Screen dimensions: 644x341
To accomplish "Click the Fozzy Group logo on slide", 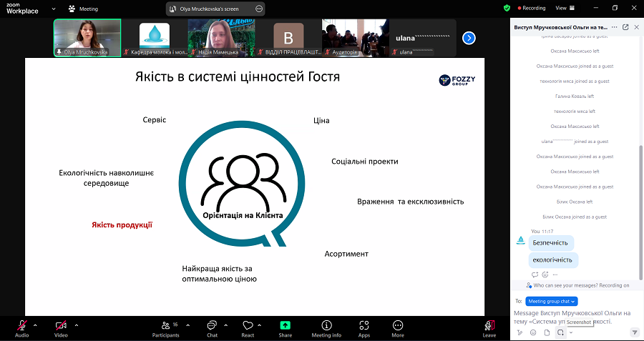I will pyautogui.click(x=457, y=79).
